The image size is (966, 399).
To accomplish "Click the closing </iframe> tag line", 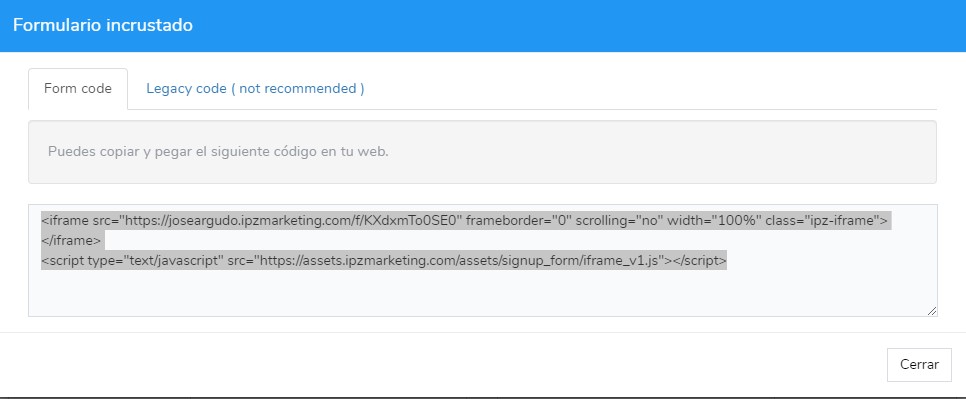I will click(x=71, y=241).
